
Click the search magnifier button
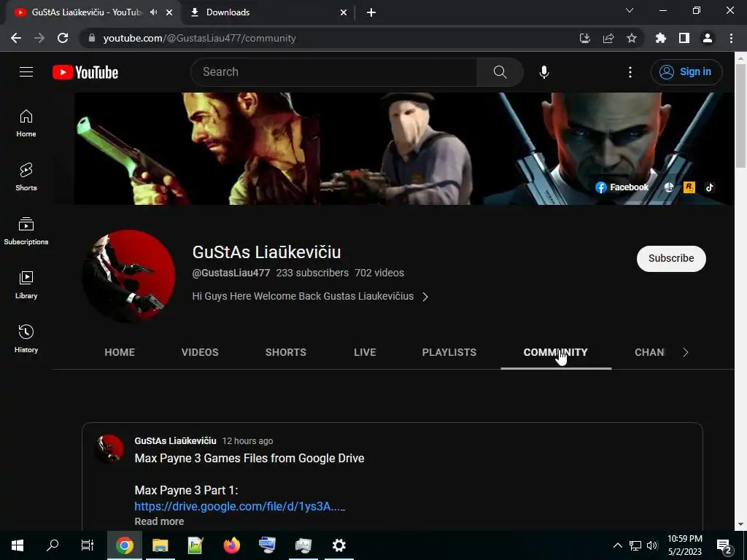500,72
